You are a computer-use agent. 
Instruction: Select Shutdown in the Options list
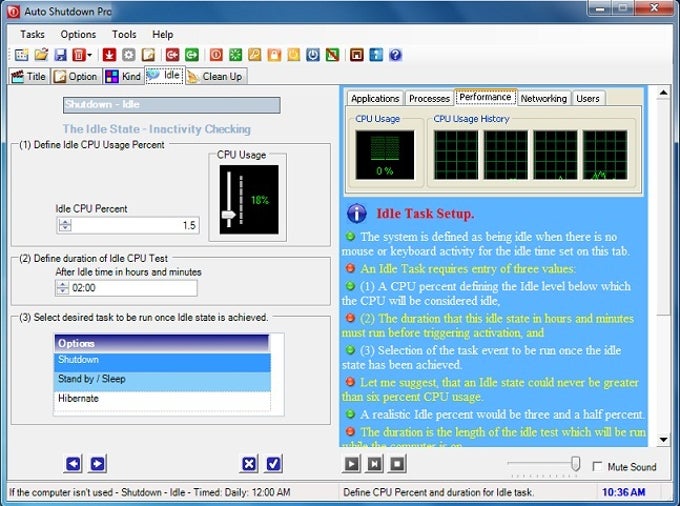(162, 362)
